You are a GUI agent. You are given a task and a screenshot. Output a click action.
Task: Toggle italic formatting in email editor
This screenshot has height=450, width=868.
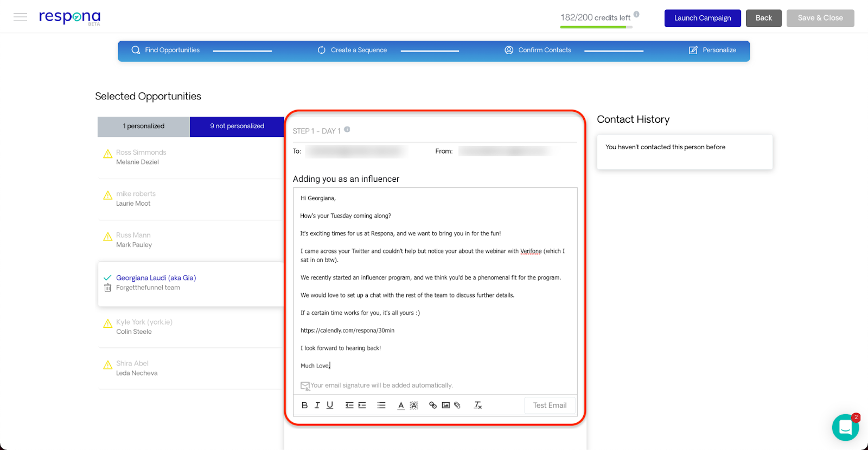(x=317, y=405)
